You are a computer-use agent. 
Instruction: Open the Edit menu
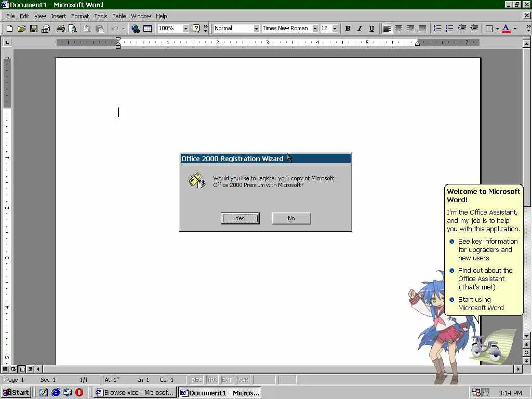pos(24,16)
